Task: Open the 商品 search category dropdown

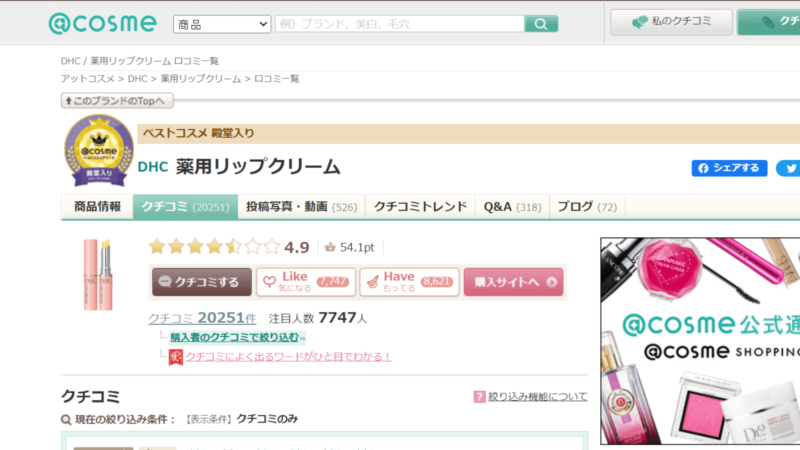Action: pyautogui.click(x=221, y=24)
